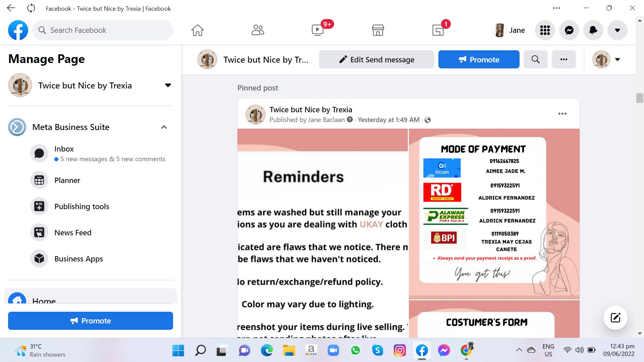Open the Friends icon in top navigation

(258, 30)
